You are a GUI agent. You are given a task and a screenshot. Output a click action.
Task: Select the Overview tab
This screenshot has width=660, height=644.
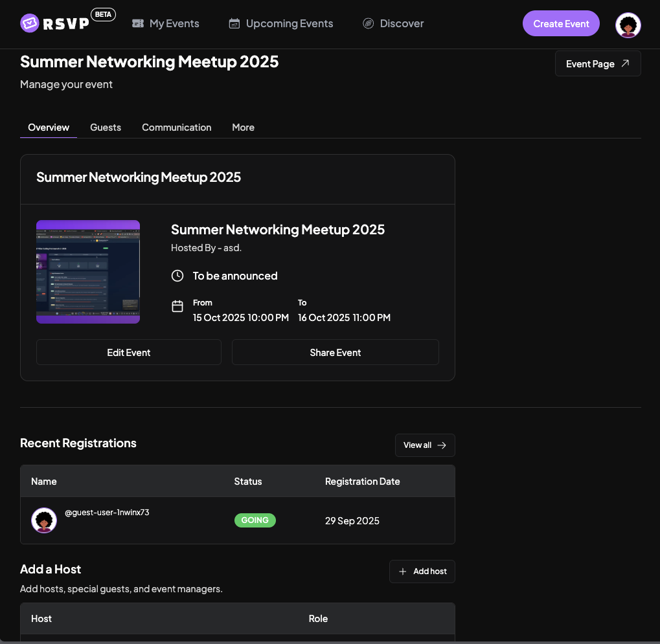click(x=49, y=128)
